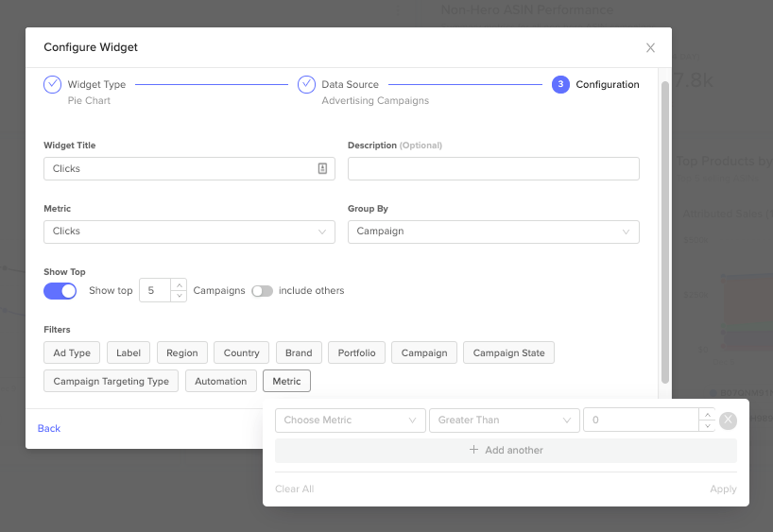Select the Country filter
This screenshot has width=773, height=532.
point(242,353)
